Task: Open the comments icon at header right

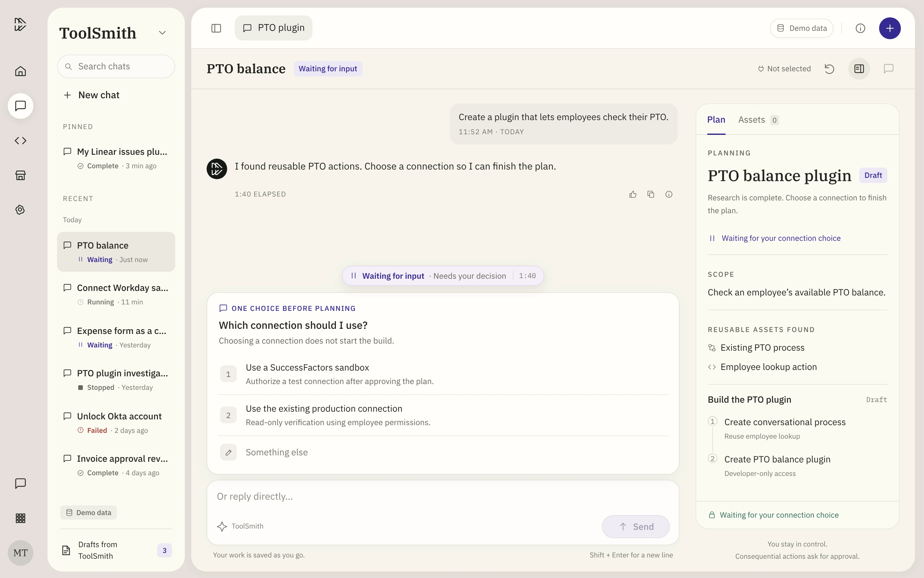Action: pyautogui.click(x=888, y=69)
